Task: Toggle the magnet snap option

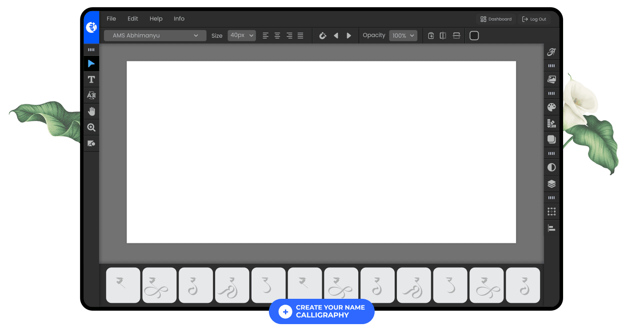Action: [x=323, y=36]
